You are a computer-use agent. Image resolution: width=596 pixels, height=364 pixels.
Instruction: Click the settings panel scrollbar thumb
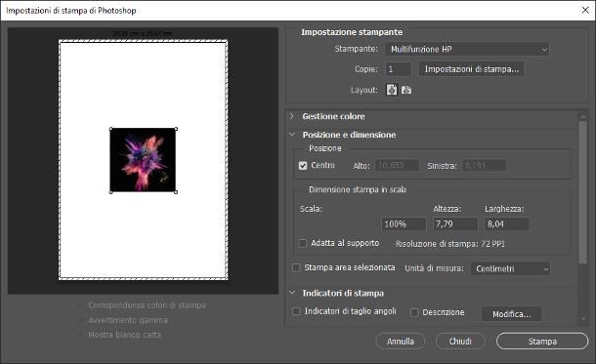click(582, 191)
